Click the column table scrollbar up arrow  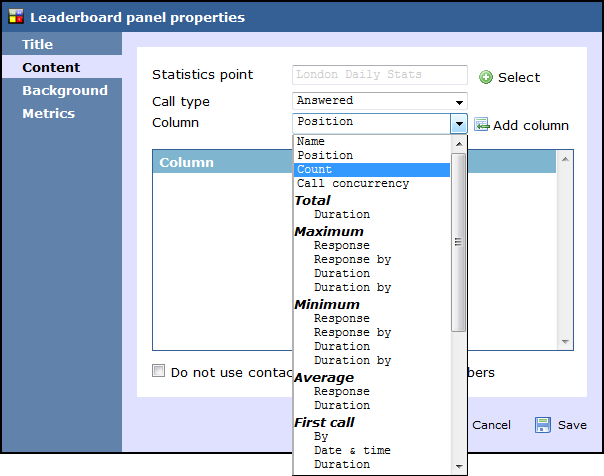[565, 159]
